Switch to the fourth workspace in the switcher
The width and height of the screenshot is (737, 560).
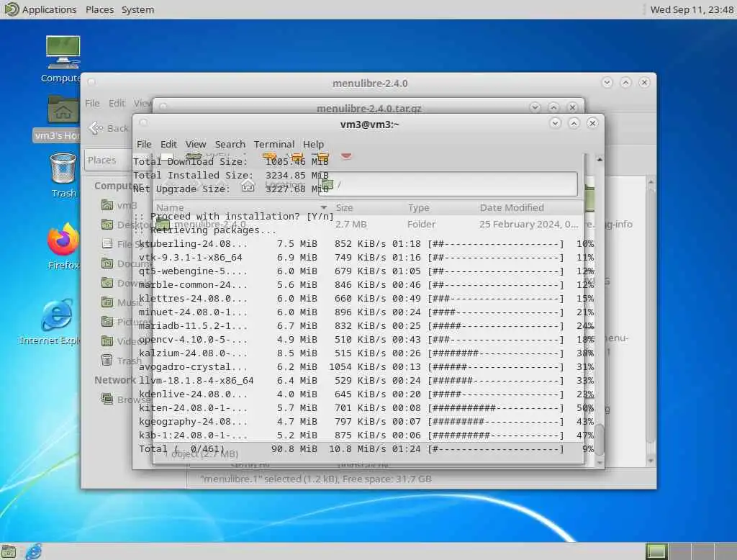(725, 551)
